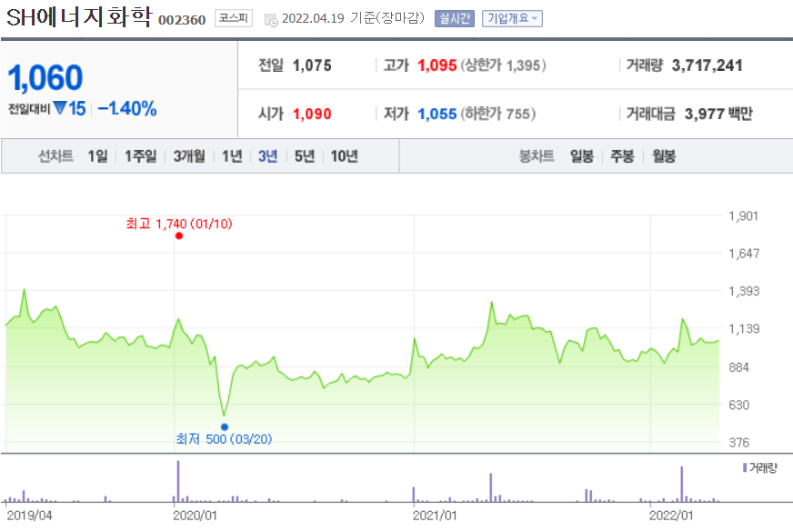Viewport: 793px width, 532px height.
Task: Click the blue 최저 500 marker dot
Action: (225, 427)
